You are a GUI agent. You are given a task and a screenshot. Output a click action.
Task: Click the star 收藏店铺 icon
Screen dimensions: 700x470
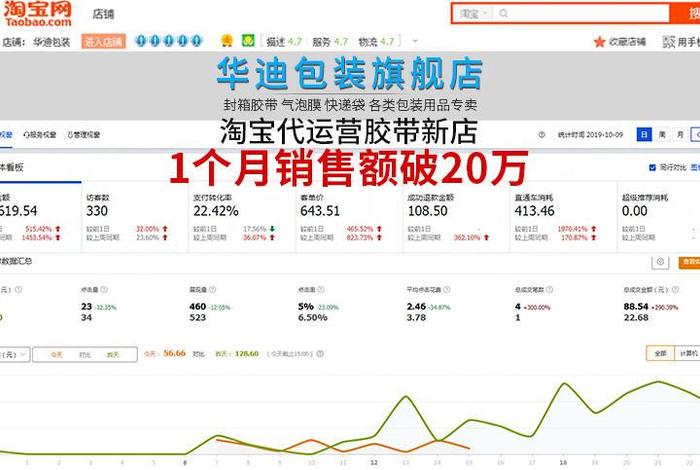pos(599,42)
